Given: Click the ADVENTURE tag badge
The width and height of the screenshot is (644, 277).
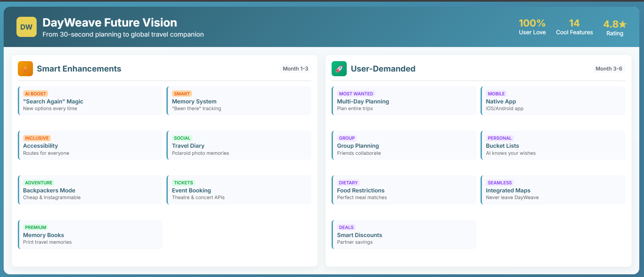Looking at the screenshot, I should (x=39, y=183).
